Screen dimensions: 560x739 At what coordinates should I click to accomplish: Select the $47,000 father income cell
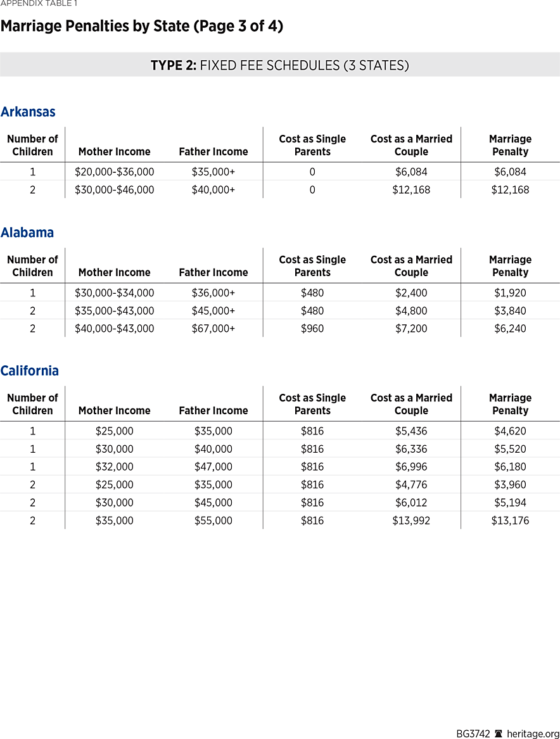point(213,467)
